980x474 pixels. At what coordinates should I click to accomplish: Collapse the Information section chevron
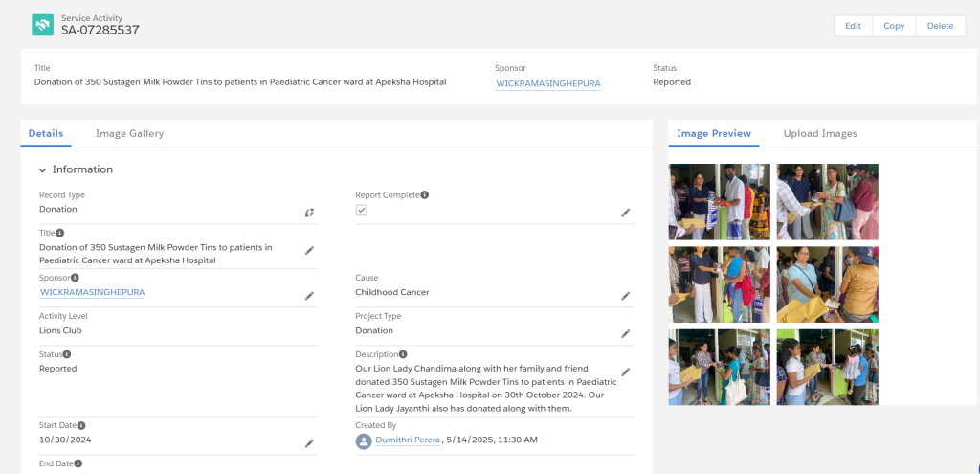coord(42,170)
